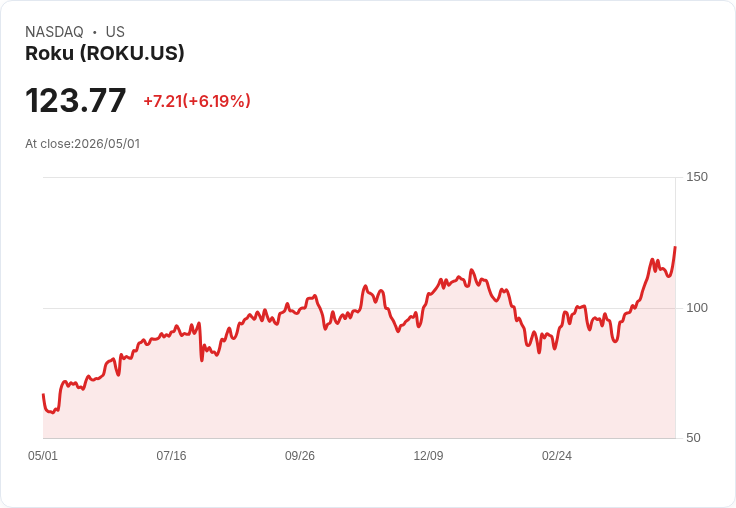Screen dimensions: 736x508
Task: Click the US market label
Action: click(x=115, y=32)
